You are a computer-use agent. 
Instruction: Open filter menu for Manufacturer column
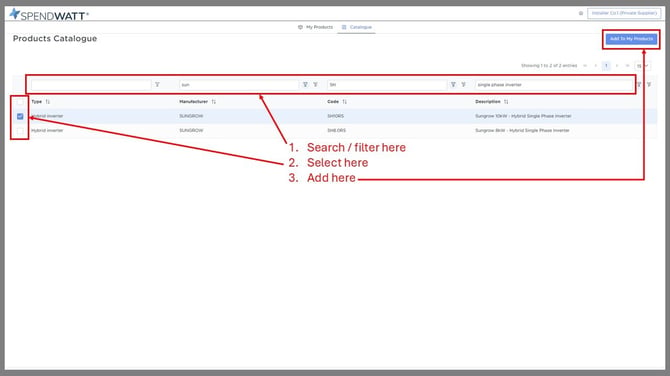coord(305,85)
